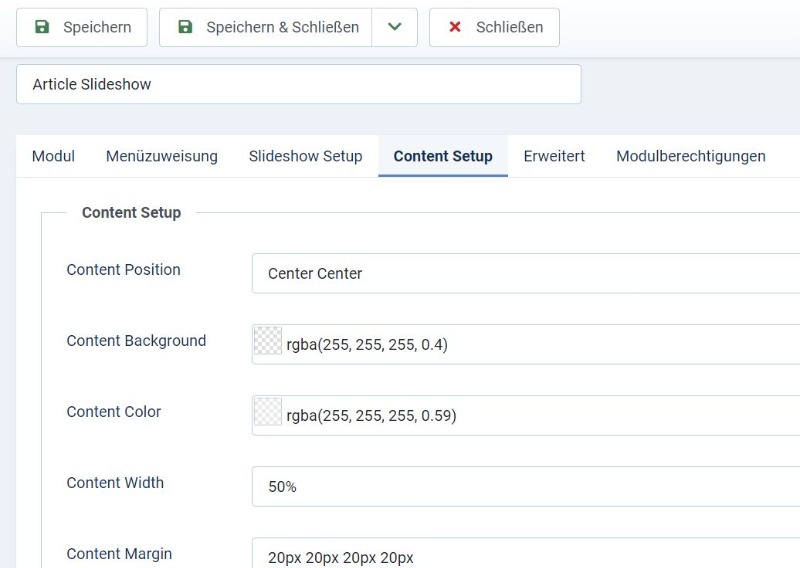Image resolution: width=800 pixels, height=568 pixels.
Task: Click the Speichern button label
Action: (97, 27)
